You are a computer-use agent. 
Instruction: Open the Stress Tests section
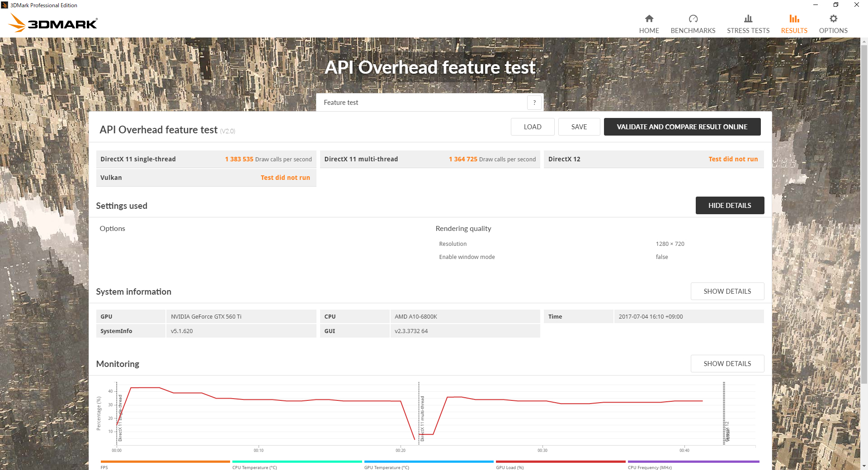[x=748, y=24]
